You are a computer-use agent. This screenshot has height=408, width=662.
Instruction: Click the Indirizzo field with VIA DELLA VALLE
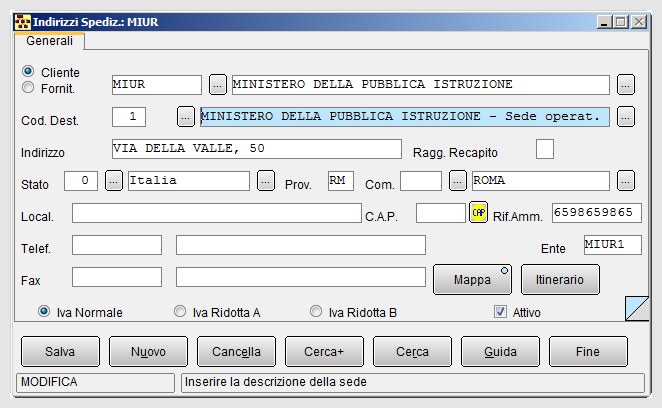(x=257, y=149)
